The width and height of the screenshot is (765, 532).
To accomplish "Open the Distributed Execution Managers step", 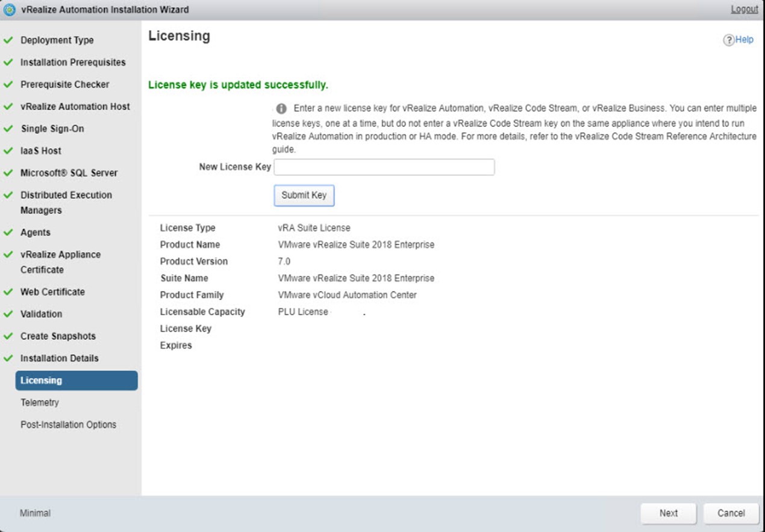I will [66, 203].
